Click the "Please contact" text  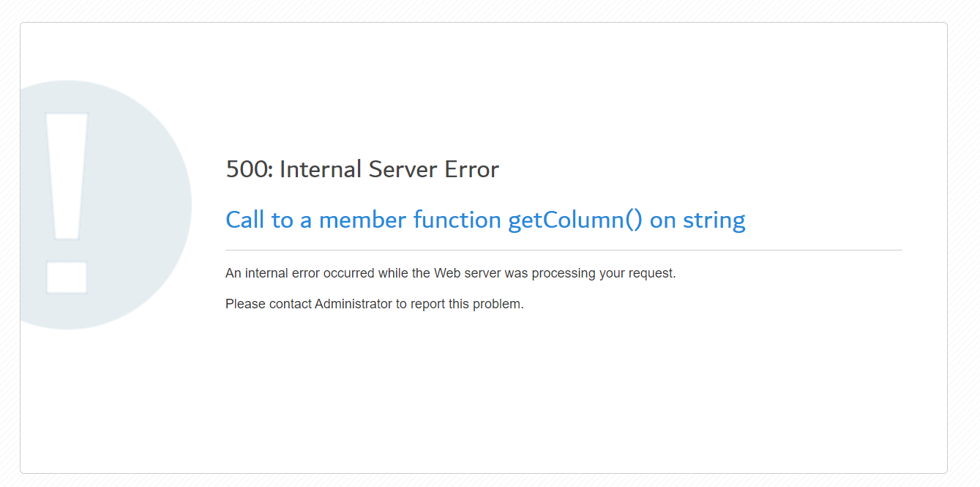269,304
